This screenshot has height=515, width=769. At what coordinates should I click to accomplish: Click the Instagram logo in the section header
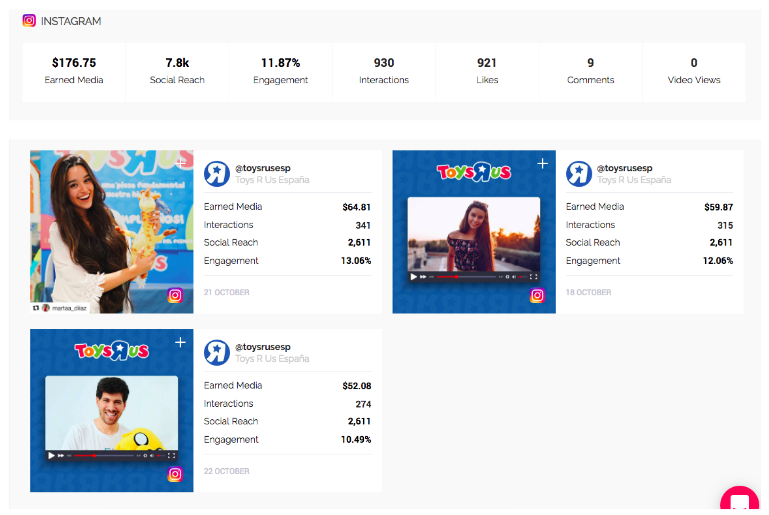pyautogui.click(x=29, y=20)
